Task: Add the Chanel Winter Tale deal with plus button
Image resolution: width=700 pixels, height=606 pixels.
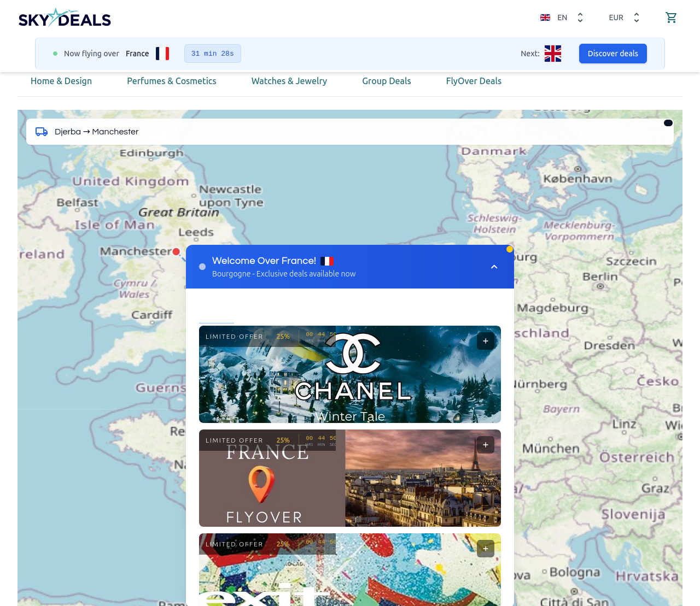Action: tap(485, 340)
